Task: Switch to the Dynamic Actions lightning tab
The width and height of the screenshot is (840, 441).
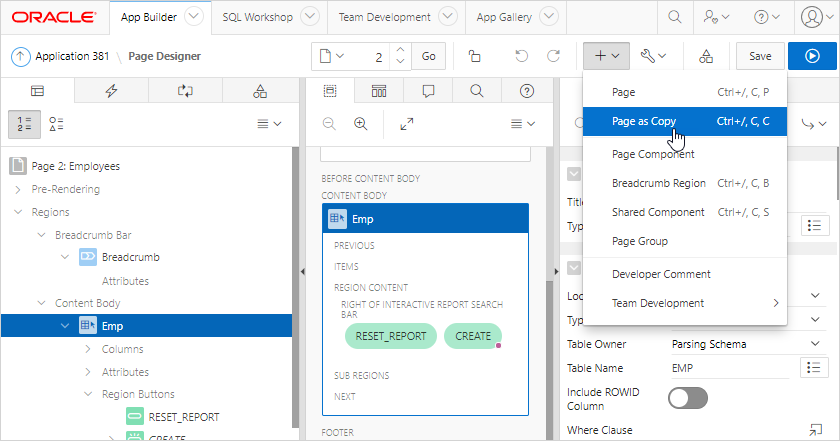Action: pos(111,91)
